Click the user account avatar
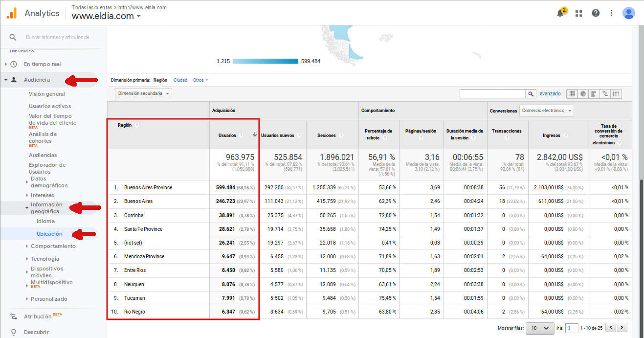644x338 pixels. pyautogui.click(x=628, y=13)
